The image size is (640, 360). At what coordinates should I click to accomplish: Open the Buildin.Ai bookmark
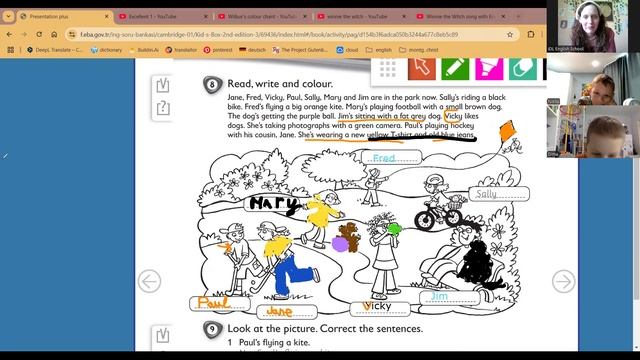point(144,50)
